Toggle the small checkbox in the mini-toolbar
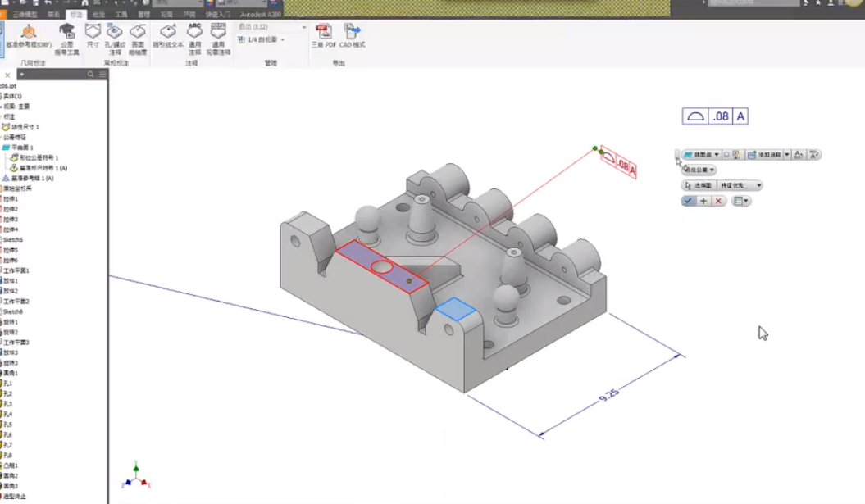The width and height of the screenshot is (865, 504). (x=726, y=154)
